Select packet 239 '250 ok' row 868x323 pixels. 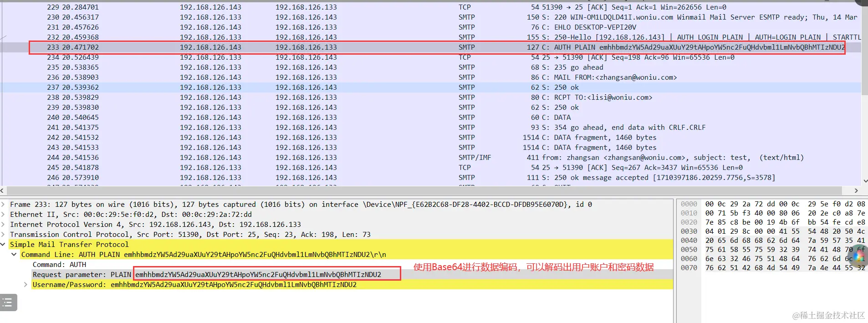click(x=431, y=108)
